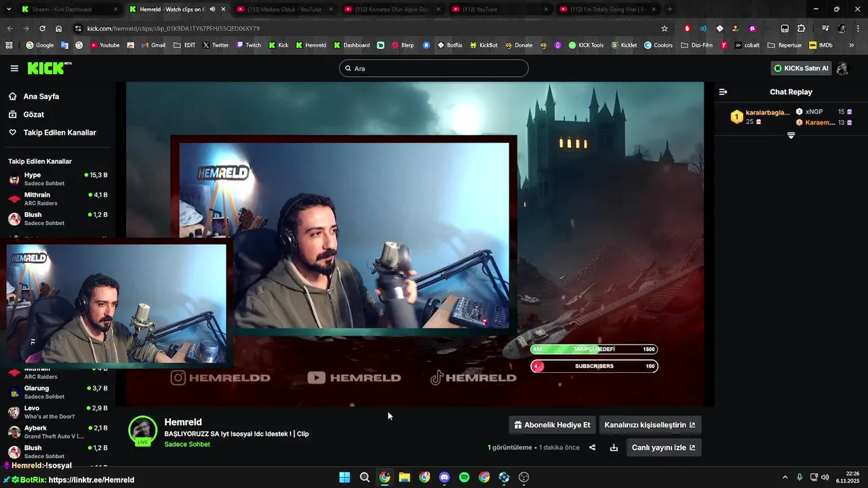868x488 pixels.
Task: Share the clip using the share icon
Action: click(x=592, y=447)
